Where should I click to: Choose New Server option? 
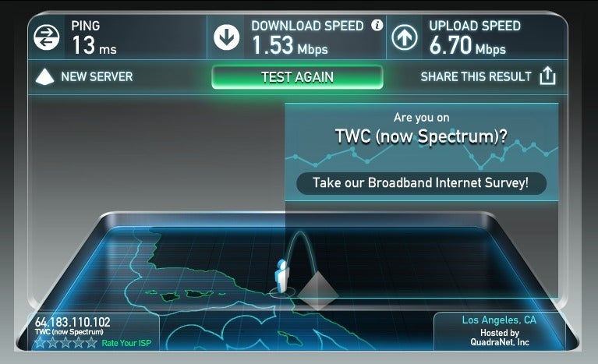(97, 76)
